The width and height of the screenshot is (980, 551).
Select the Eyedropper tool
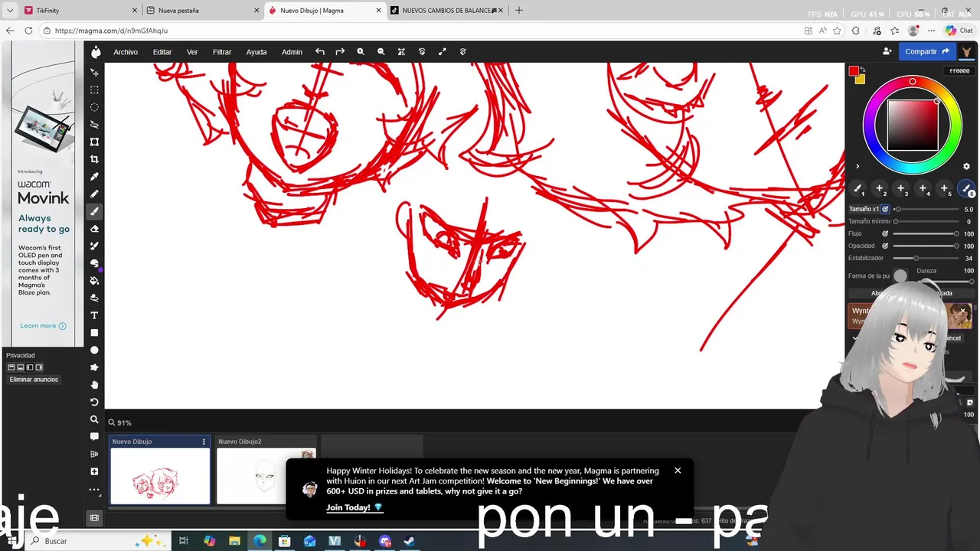[95, 177]
